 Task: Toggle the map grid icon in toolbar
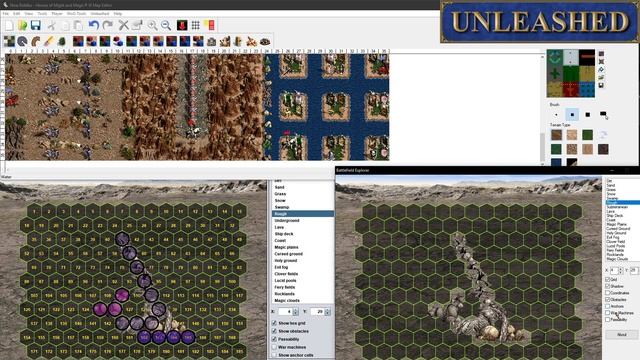(196, 25)
